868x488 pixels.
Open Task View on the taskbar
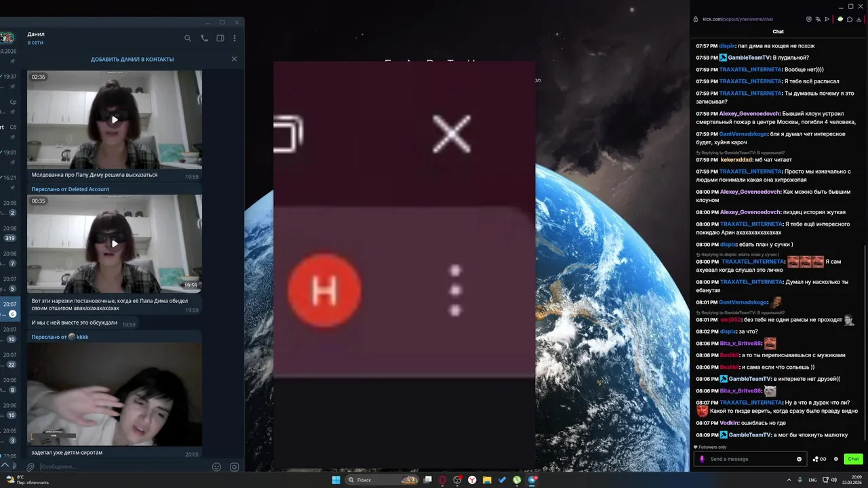click(x=428, y=480)
